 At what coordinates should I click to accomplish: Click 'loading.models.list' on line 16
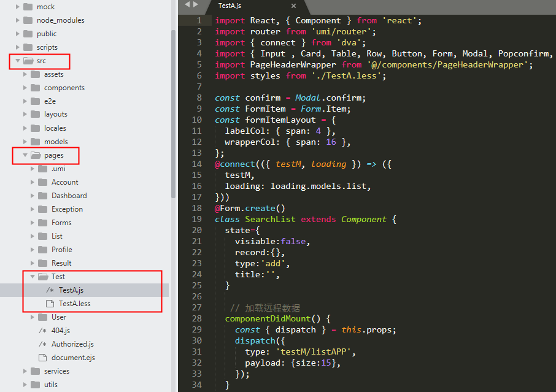319,186
